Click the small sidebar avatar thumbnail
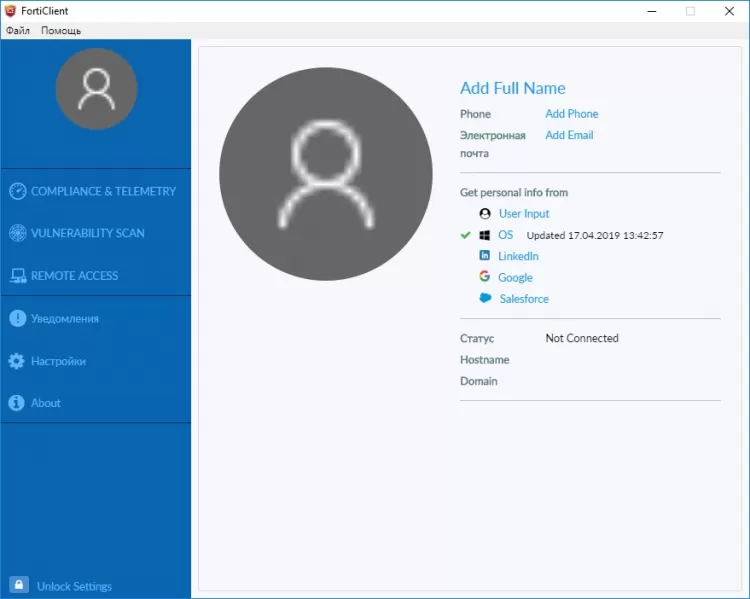The image size is (750, 599). pos(96,89)
